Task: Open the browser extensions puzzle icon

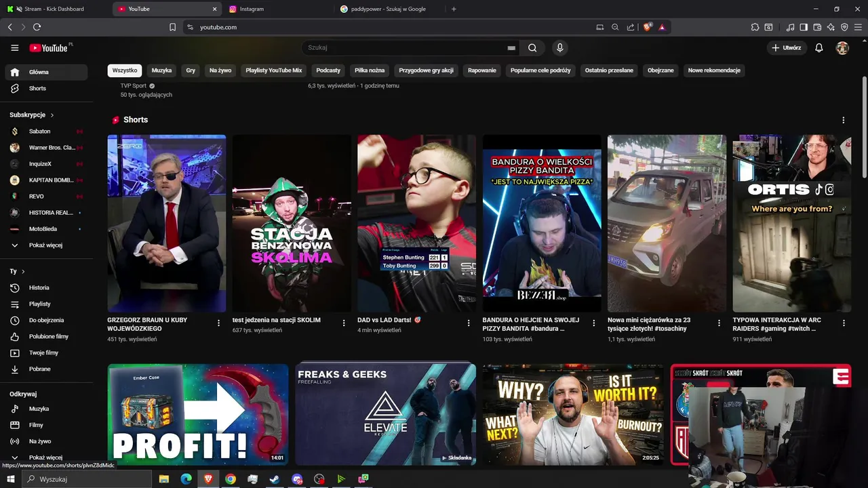Action: [755, 27]
